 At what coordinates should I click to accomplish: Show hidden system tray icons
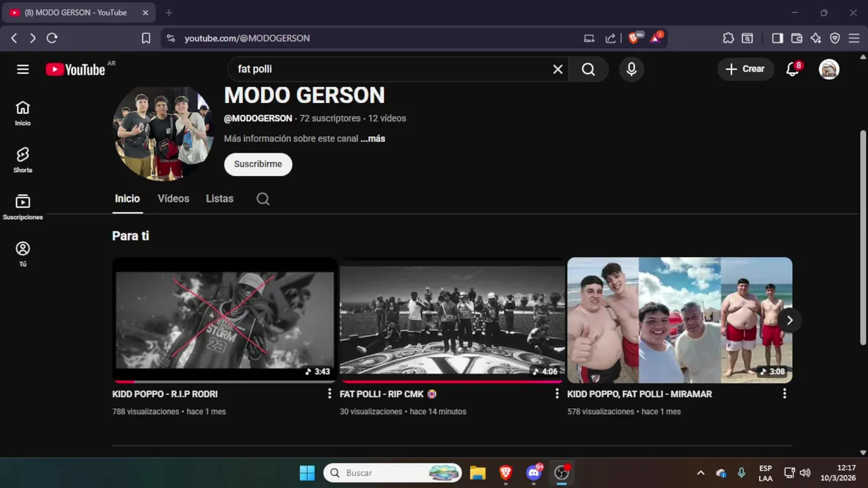[701, 472]
